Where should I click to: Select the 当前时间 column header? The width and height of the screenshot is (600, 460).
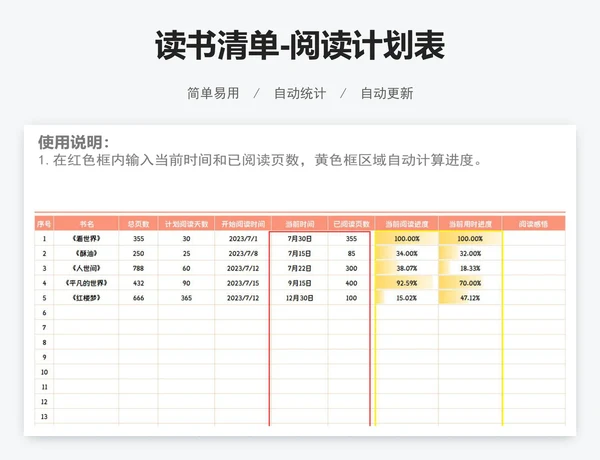point(300,224)
